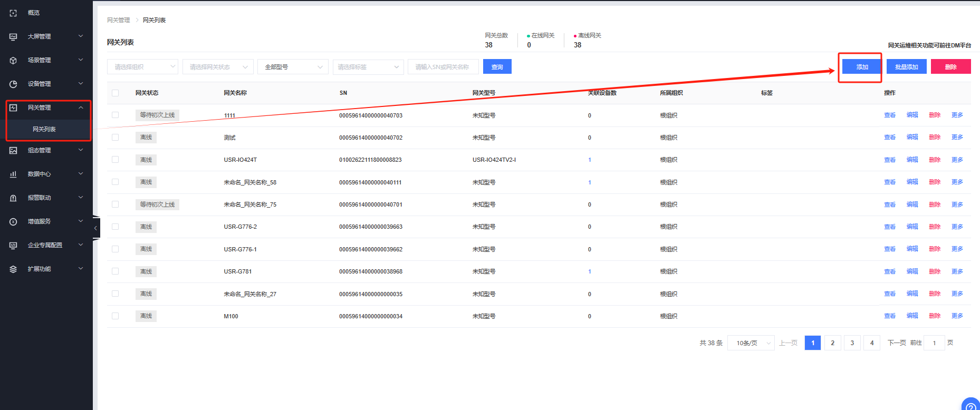Viewport: 980px width, 410px height.
Task: Click the 概览 overview icon in sidebar
Action: coord(13,13)
